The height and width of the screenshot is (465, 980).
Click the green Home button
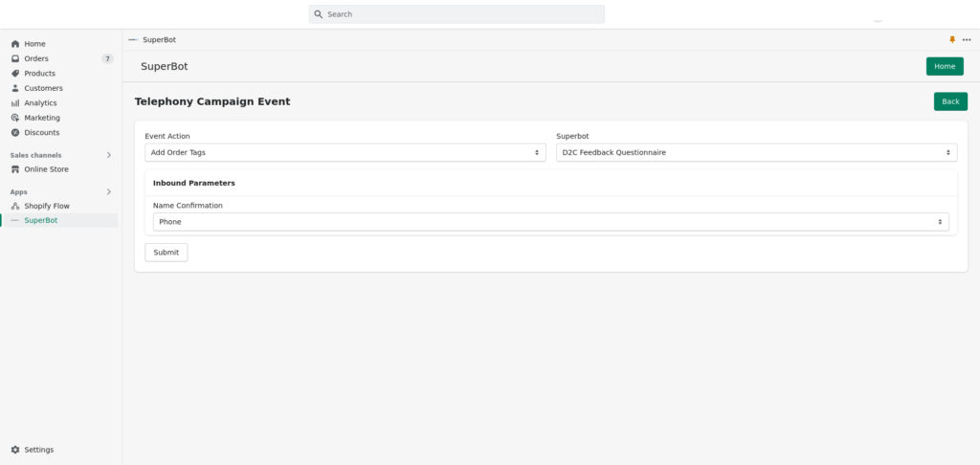945,66
